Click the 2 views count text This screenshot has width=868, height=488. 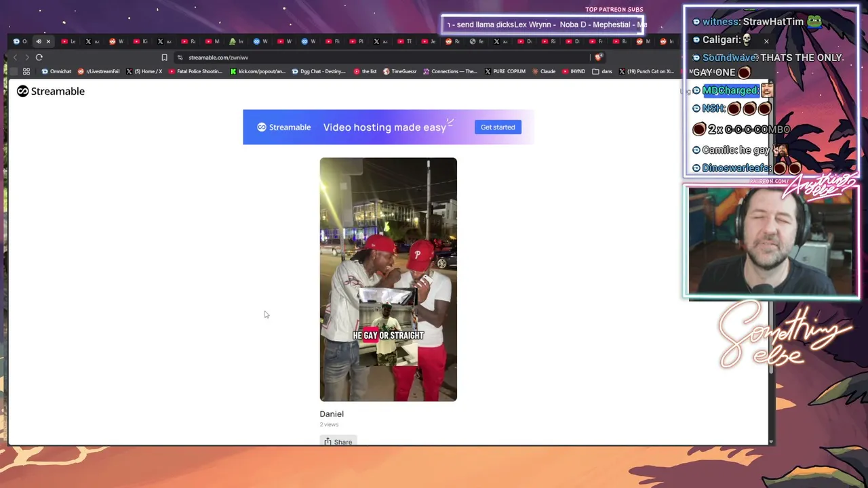click(x=329, y=425)
